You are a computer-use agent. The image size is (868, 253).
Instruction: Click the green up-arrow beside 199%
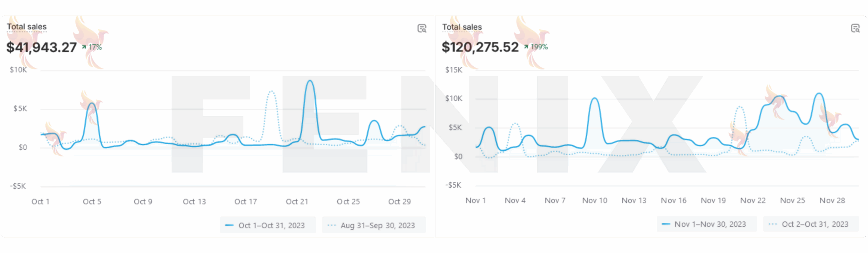(x=526, y=47)
